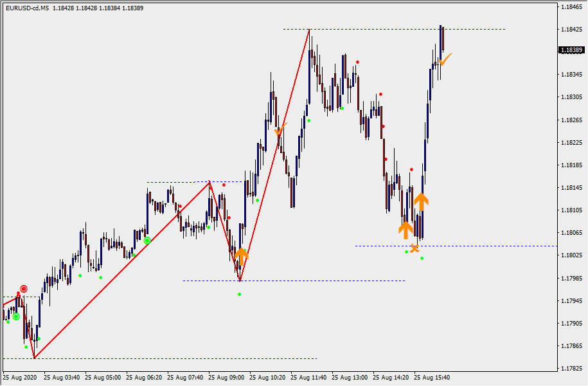588x386 pixels.
Task: Click the orange checkmark on the red zigzag line
Action: (280, 129)
